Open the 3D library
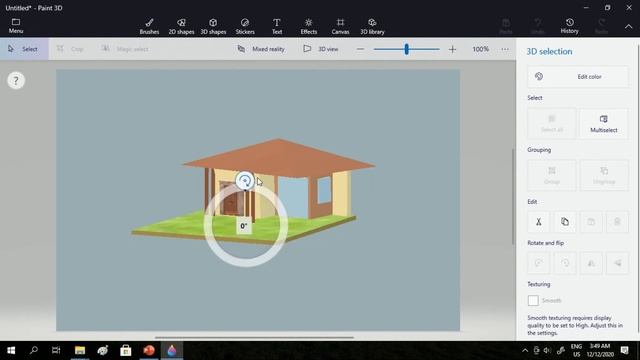Viewport: 640px width, 360px height. click(372, 26)
